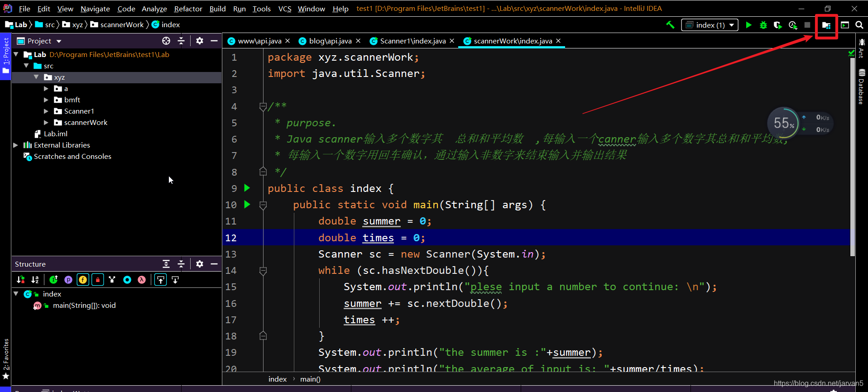Expand package a in project tree
The height and width of the screenshot is (392, 868).
tap(46, 88)
